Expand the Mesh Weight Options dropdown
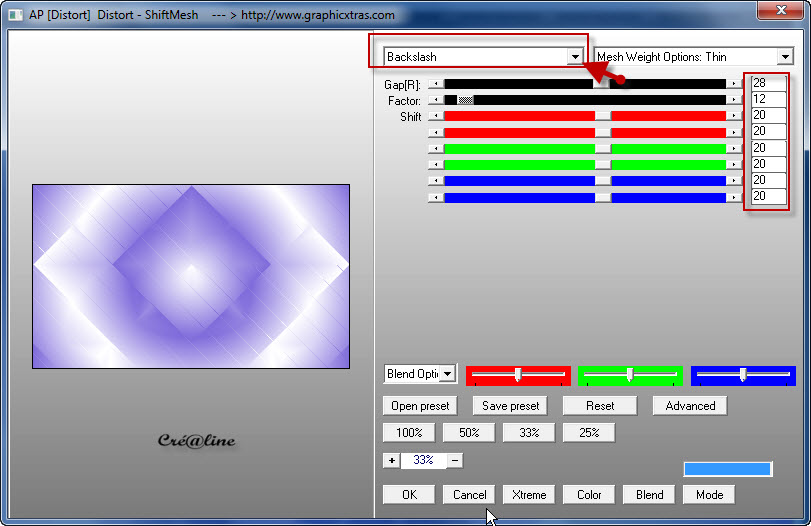 (x=784, y=57)
